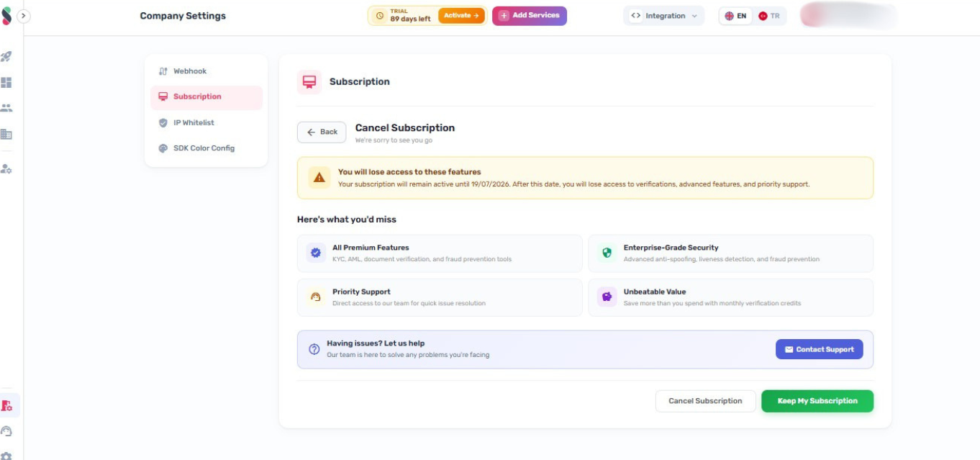This screenshot has width=980, height=460.
Task: Switch language to TR
Action: coord(769,16)
